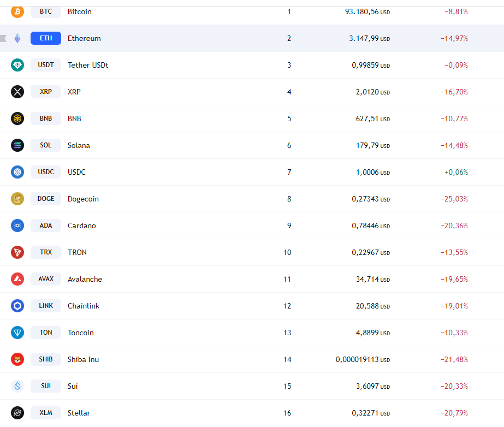Screen dimensions: 504x427
Task: Click the Tether USDt logo icon
Action: 17,65
